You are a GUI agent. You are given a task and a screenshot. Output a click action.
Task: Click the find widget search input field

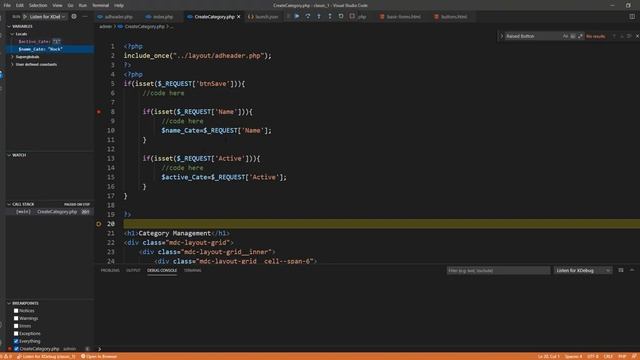coord(533,36)
